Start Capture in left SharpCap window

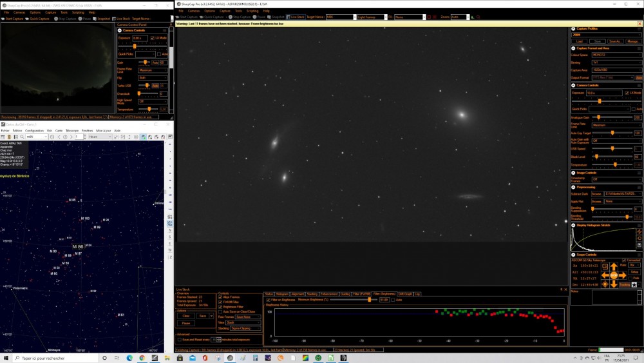tap(13, 19)
